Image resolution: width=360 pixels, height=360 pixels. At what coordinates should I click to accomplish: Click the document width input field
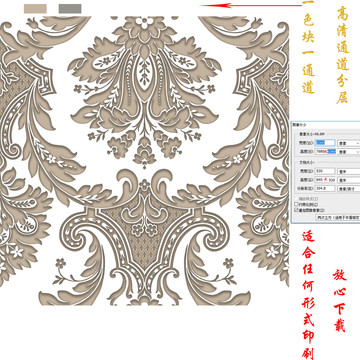coord(325,171)
